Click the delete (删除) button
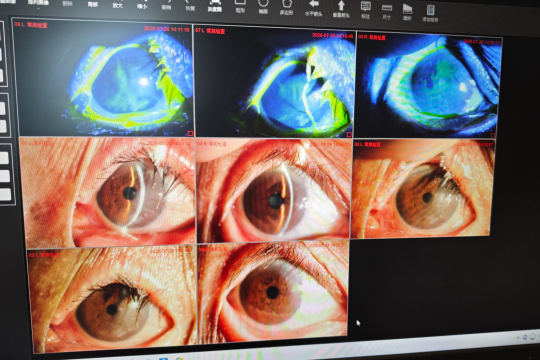The width and height of the screenshot is (540, 360). pos(68,4)
